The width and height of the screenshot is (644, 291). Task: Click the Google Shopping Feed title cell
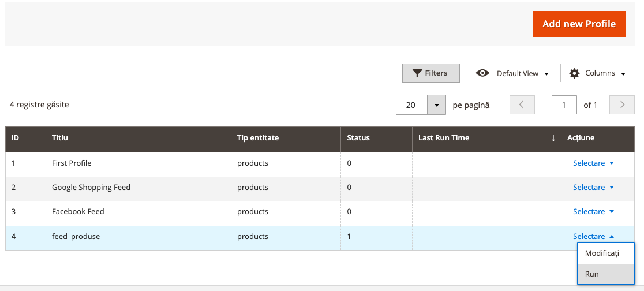point(138,188)
